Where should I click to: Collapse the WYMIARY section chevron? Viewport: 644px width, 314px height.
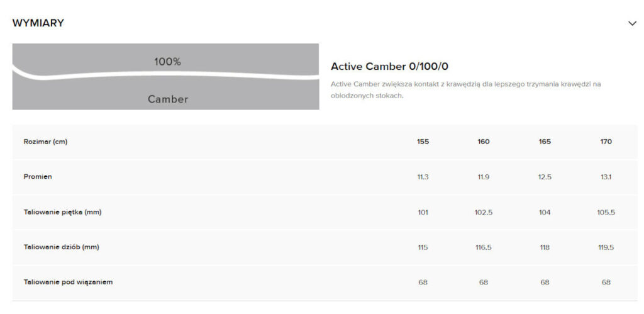point(632,23)
